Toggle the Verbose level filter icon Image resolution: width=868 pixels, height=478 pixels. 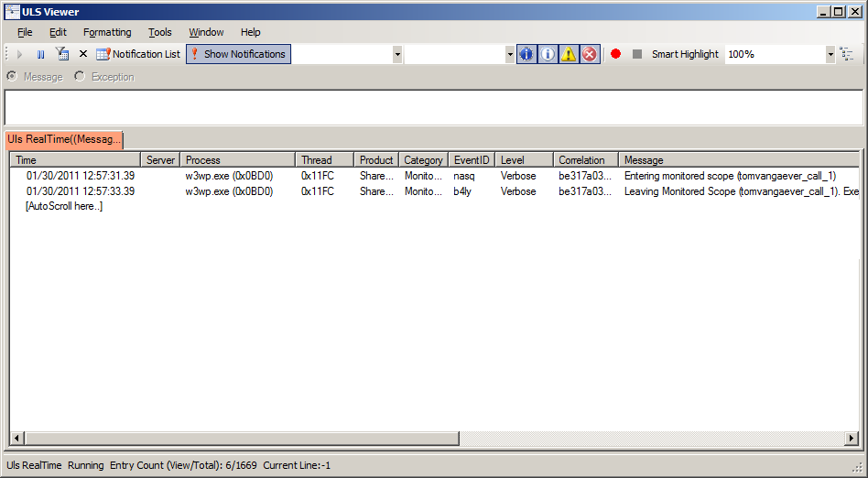click(x=526, y=54)
